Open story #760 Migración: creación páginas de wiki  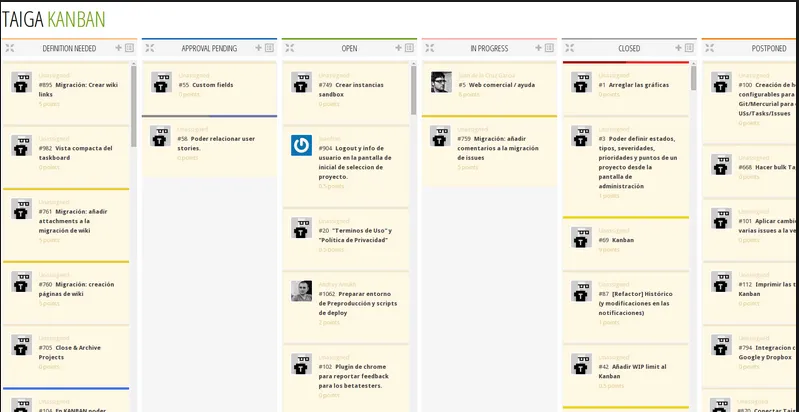pyautogui.click(x=76, y=289)
